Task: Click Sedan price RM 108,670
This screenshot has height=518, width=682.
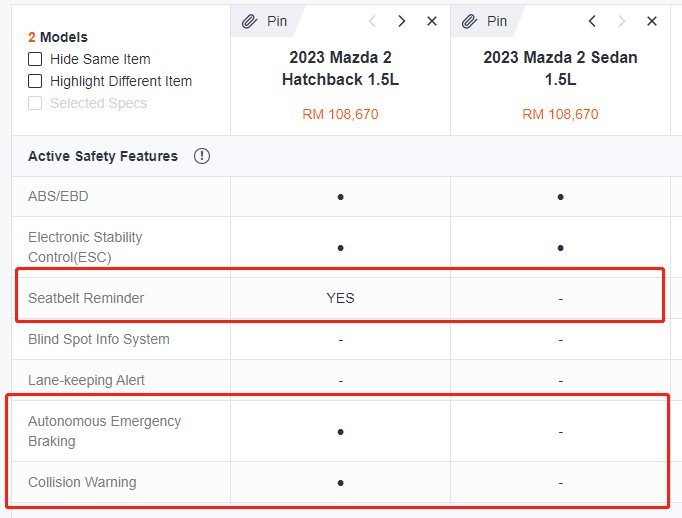Action: tap(561, 114)
